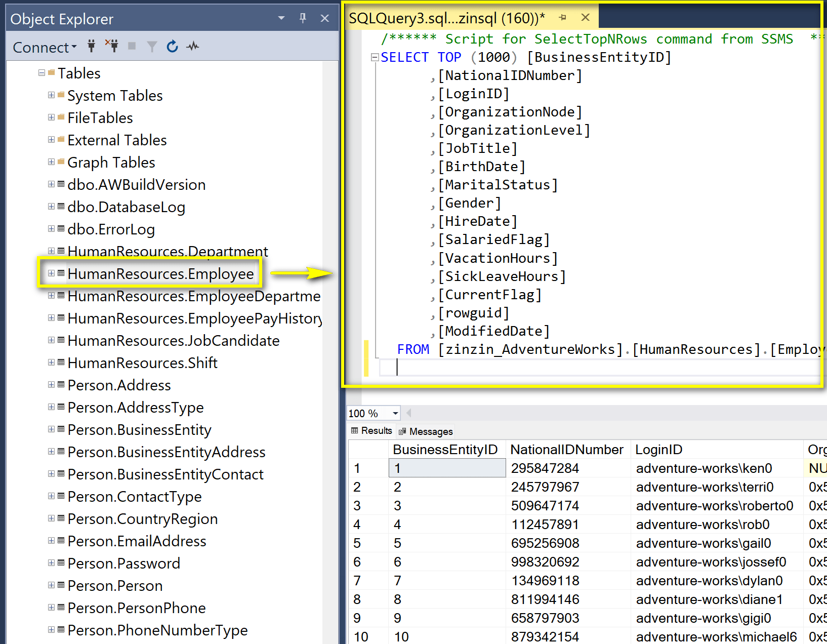This screenshot has height=644, width=827.
Task: Click the LoginID column header
Action: (x=717, y=449)
